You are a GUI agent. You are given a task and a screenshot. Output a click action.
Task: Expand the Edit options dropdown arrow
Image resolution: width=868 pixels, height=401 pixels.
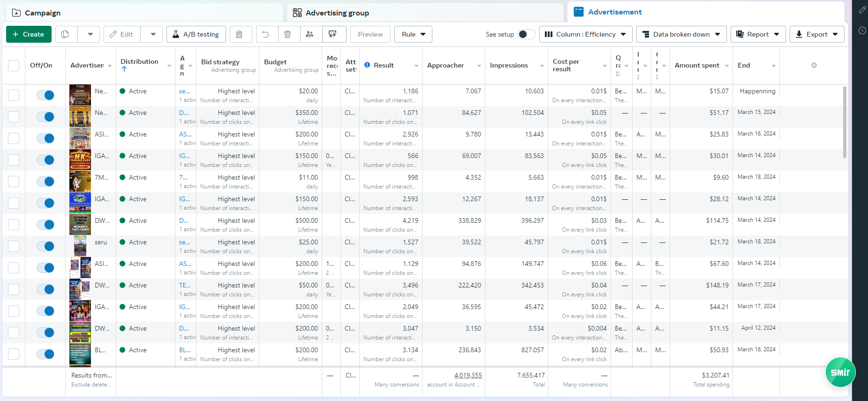coord(153,34)
